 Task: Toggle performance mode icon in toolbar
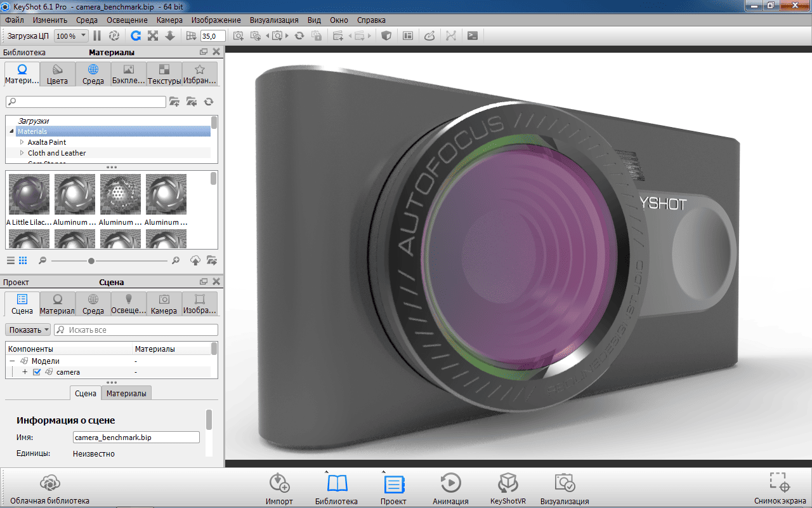[114, 36]
